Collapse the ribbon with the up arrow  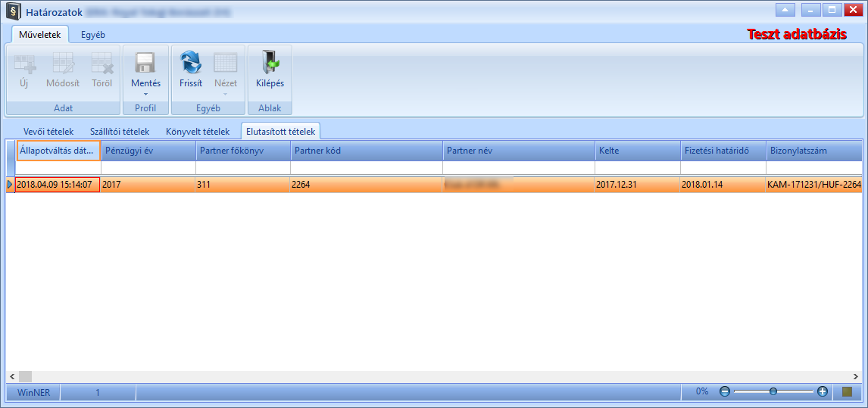pyautogui.click(x=785, y=9)
